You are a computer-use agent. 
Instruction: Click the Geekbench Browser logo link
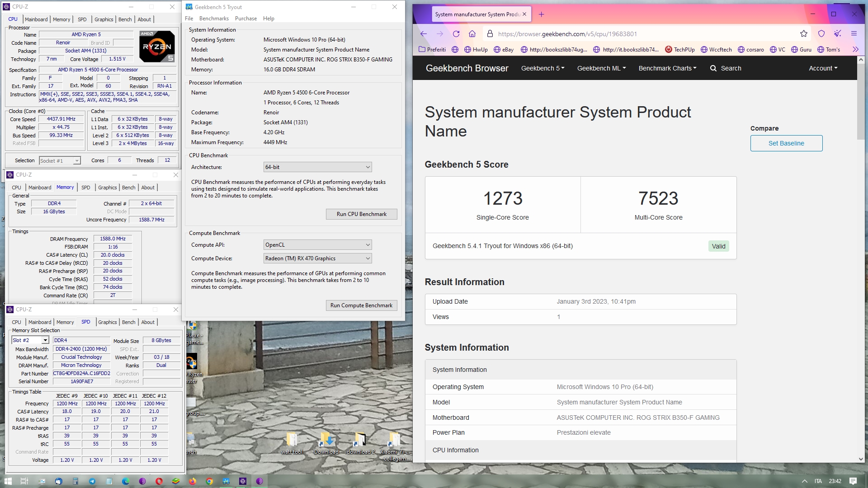467,68
